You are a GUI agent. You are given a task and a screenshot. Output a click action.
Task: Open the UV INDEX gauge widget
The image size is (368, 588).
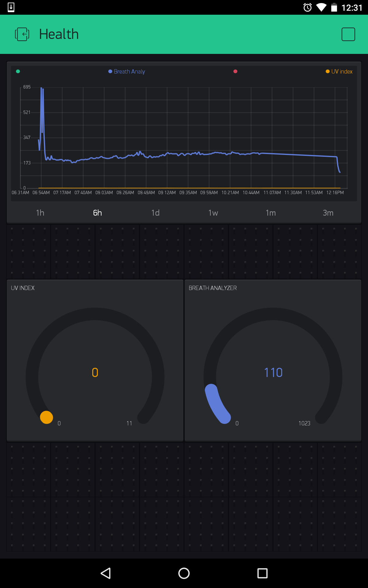pyautogui.click(x=95, y=360)
